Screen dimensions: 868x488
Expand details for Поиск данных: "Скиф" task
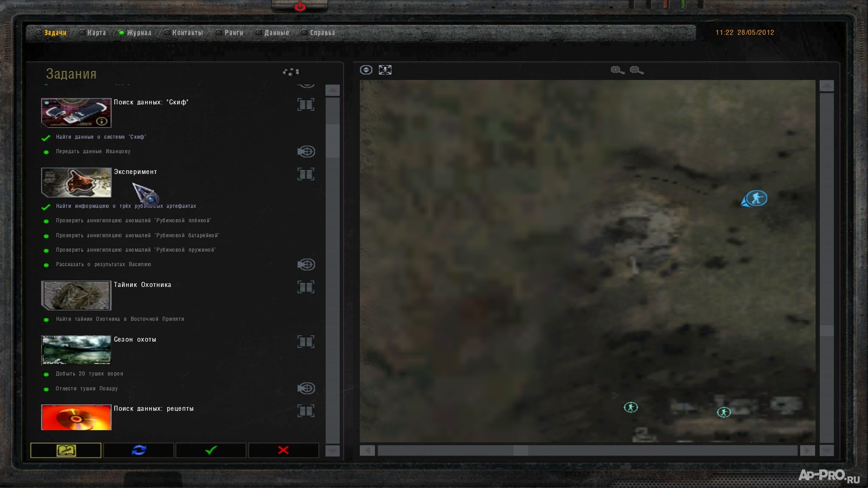point(306,104)
